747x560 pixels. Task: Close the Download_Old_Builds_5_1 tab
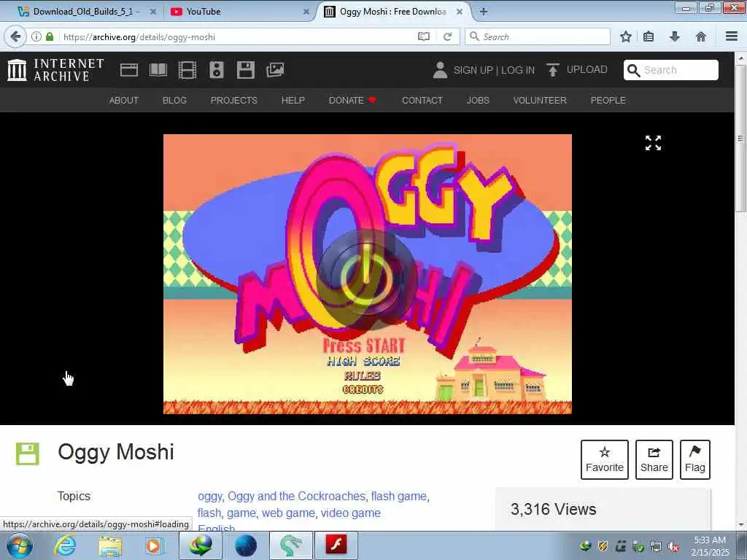pos(153,12)
